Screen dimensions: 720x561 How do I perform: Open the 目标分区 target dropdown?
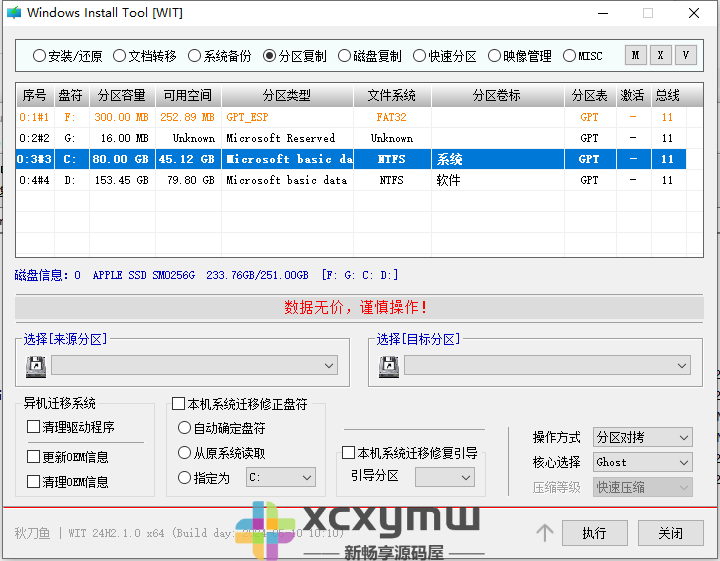547,365
